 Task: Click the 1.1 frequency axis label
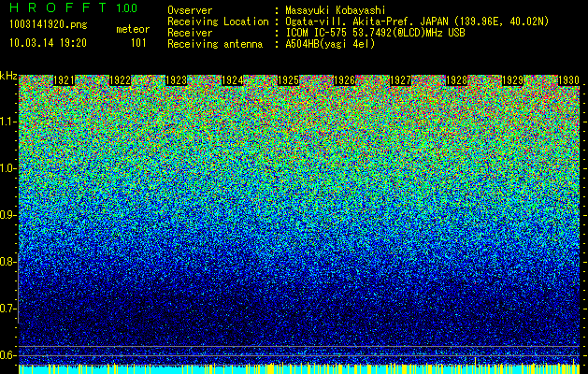click(7, 122)
